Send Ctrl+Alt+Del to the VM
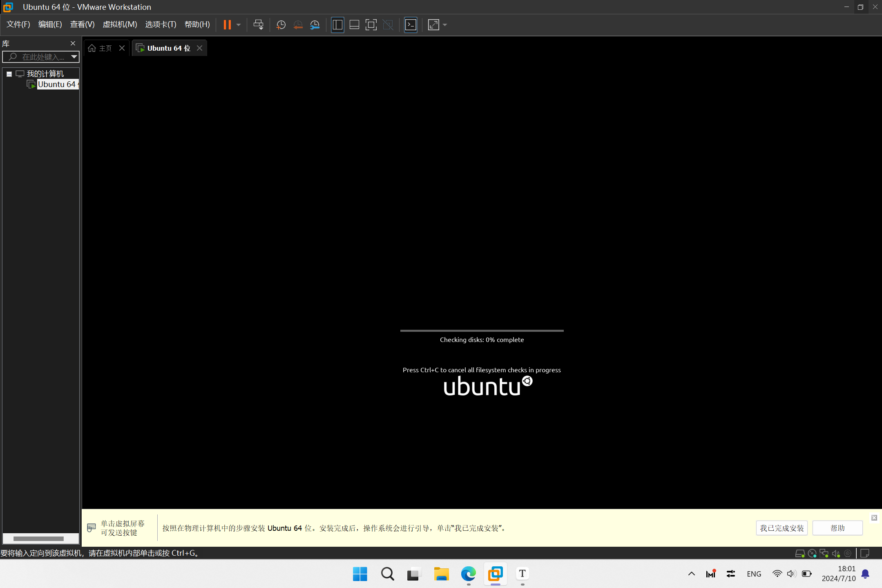The height and width of the screenshot is (588, 882). [x=258, y=25]
